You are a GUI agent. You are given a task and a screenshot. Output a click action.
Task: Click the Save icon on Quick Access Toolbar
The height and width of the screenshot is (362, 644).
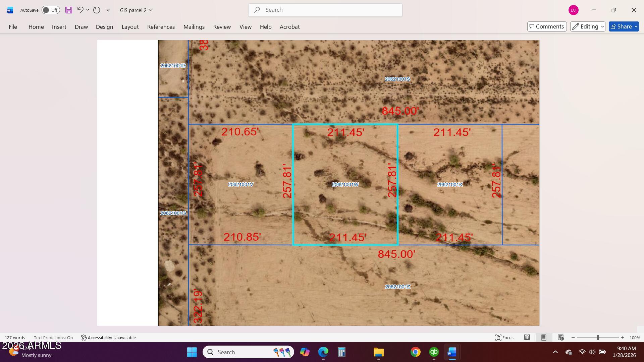pyautogui.click(x=68, y=10)
